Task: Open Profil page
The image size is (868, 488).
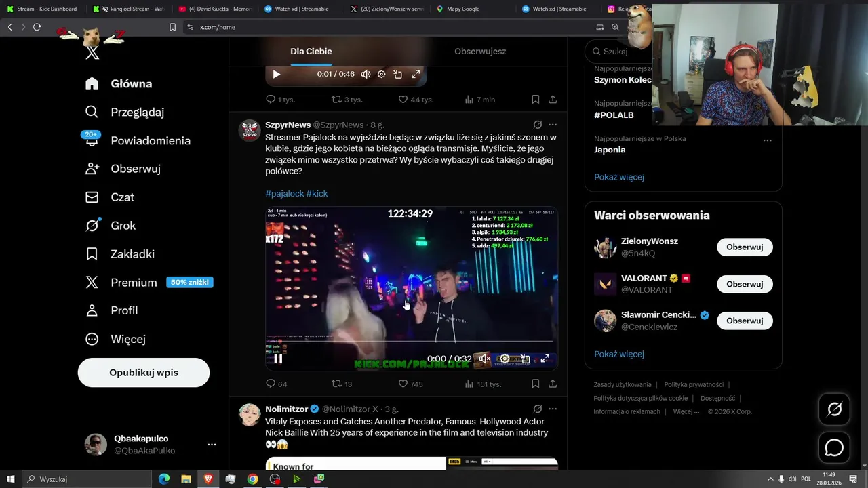Action: (x=111, y=310)
